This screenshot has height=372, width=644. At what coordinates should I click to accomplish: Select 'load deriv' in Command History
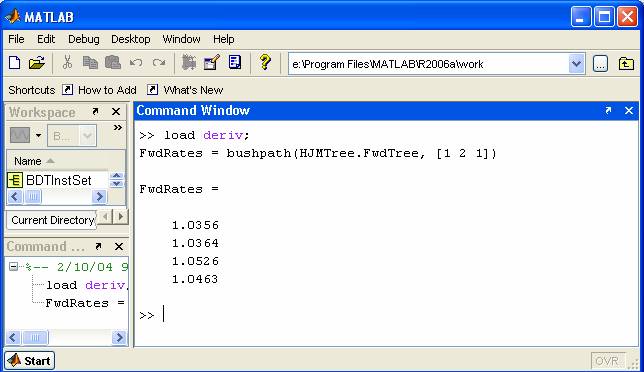point(86,285)
